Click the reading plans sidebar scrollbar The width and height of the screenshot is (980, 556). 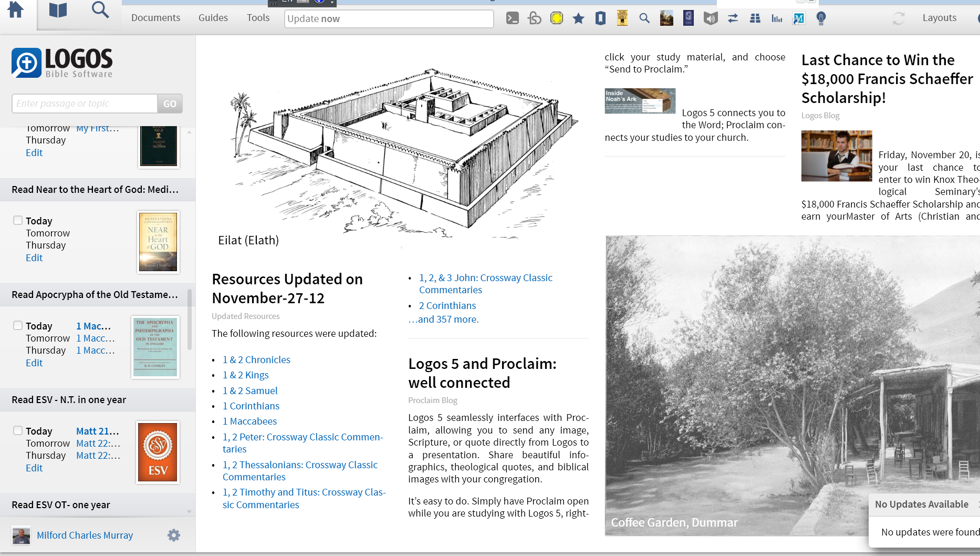tap(190, 319)
